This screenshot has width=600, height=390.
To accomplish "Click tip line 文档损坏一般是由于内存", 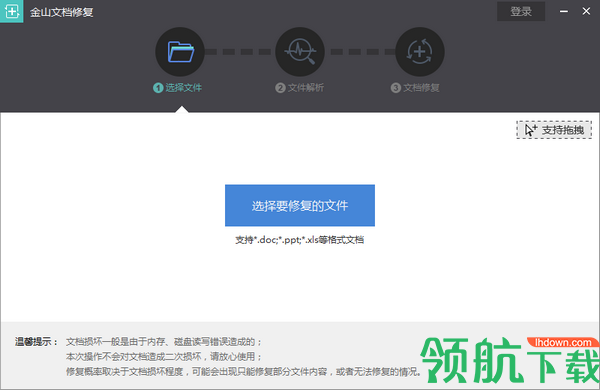I will [x=164, y=342].
